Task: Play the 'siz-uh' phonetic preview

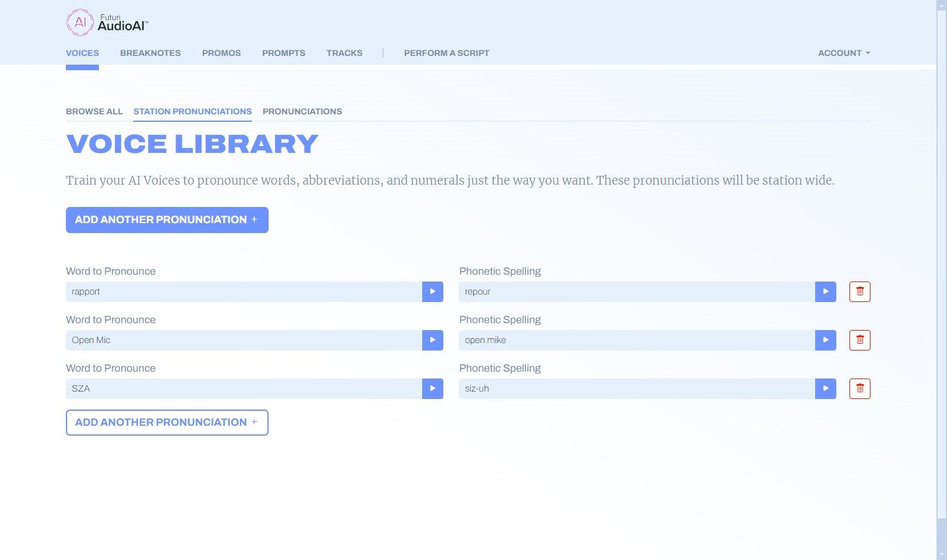Action: click(x=825, y=388)
